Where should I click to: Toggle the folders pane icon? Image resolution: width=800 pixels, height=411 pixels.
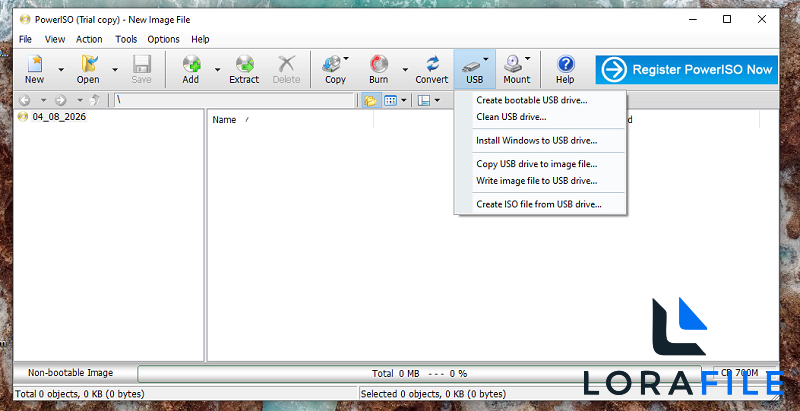pos(370,100)
